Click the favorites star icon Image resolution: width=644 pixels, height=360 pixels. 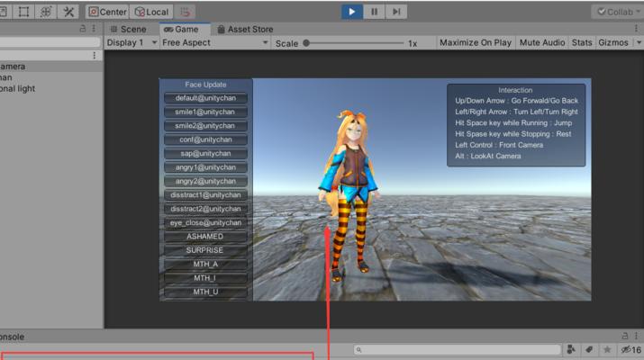[x=607, y=350]
